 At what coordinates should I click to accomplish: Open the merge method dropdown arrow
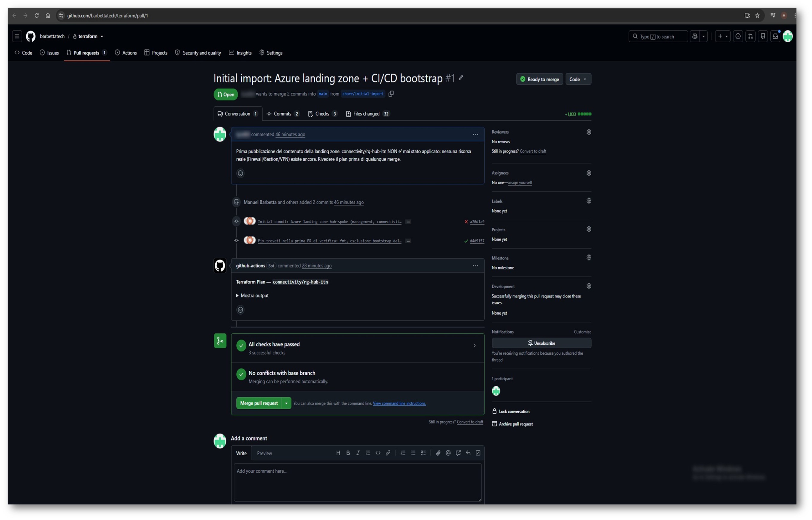[286, 403]
